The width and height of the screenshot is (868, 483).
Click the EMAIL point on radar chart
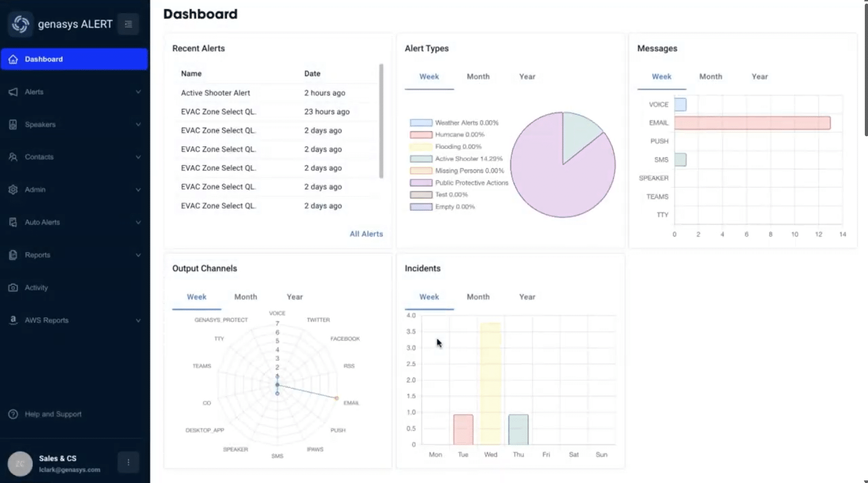click(x=336, y=398)
